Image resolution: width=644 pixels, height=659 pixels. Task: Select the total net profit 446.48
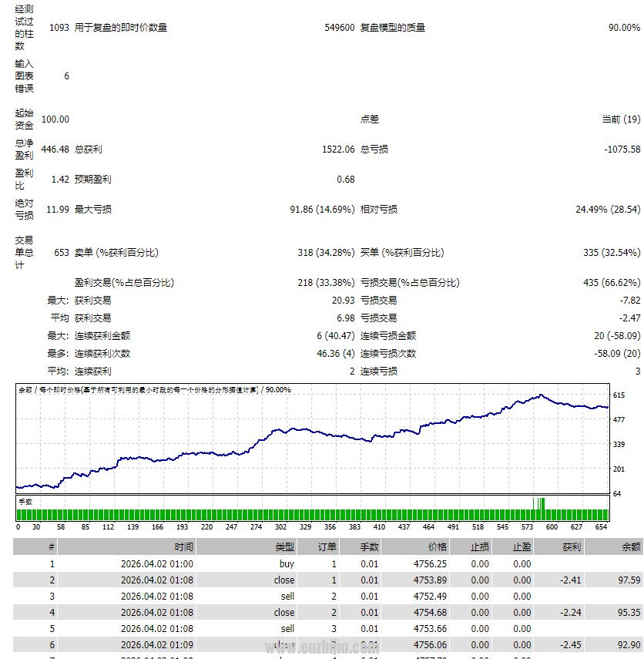tap(55, 150)
